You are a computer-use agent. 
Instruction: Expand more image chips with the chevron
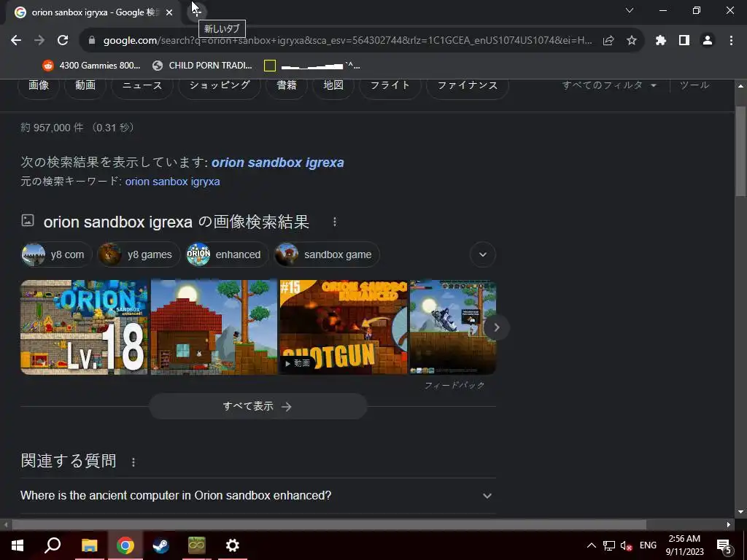tap(483, 254)
